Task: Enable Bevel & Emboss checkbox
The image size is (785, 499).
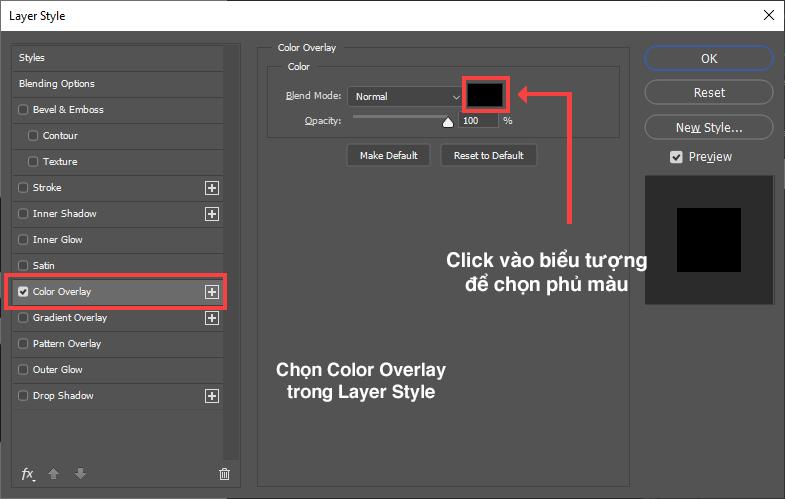Action: tap(23, 110)
